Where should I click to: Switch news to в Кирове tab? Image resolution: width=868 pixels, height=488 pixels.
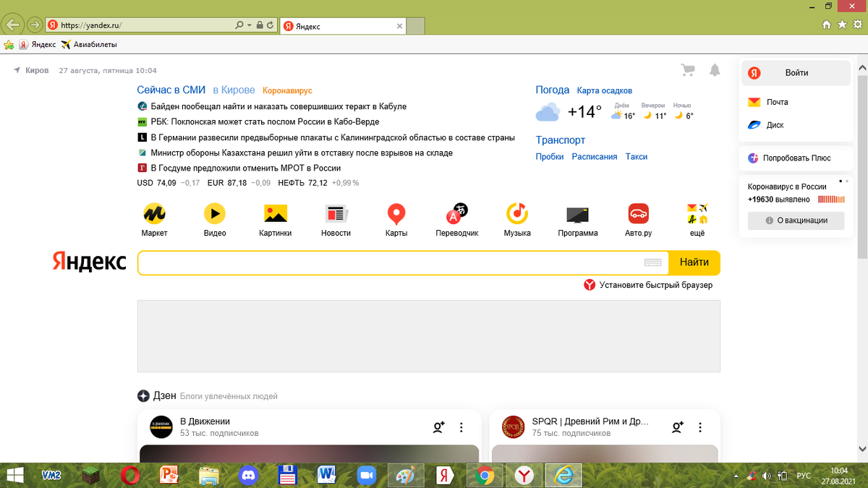click(234, 90)
